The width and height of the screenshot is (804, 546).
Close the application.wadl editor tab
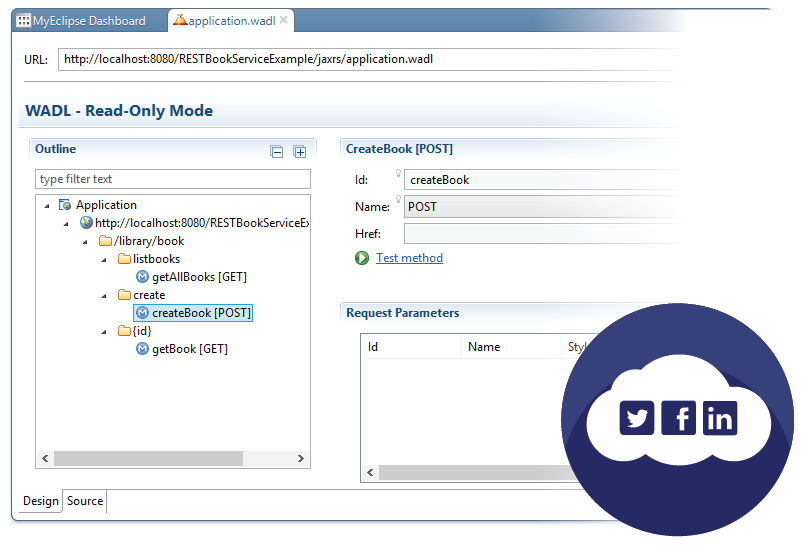pyautogui.click(x=283, y=20)
